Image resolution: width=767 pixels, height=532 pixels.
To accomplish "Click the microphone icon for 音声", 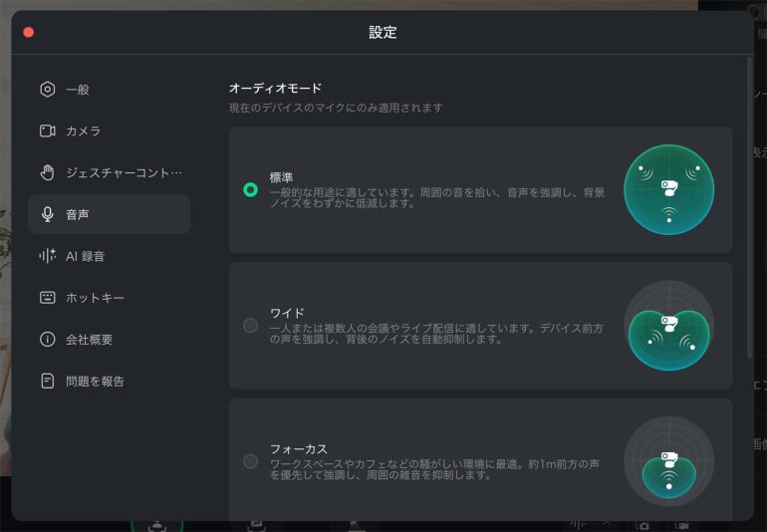I will pos(47,214).
